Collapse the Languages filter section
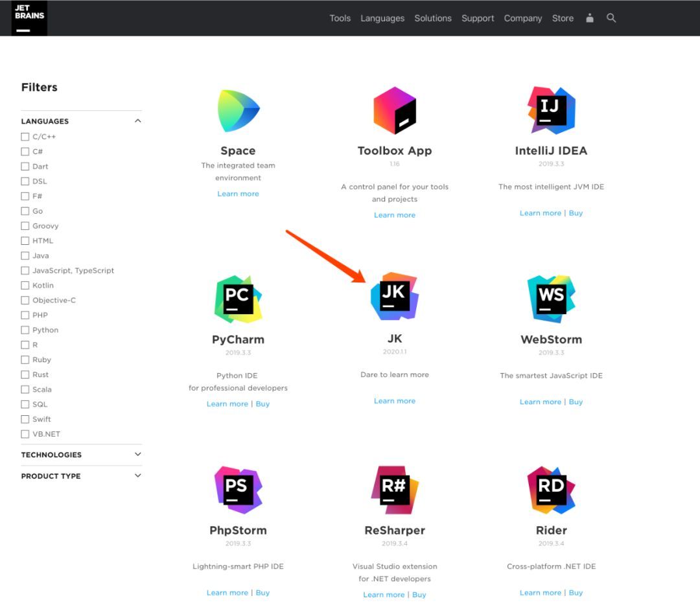The image size is (700, 607). coord(137,121)
